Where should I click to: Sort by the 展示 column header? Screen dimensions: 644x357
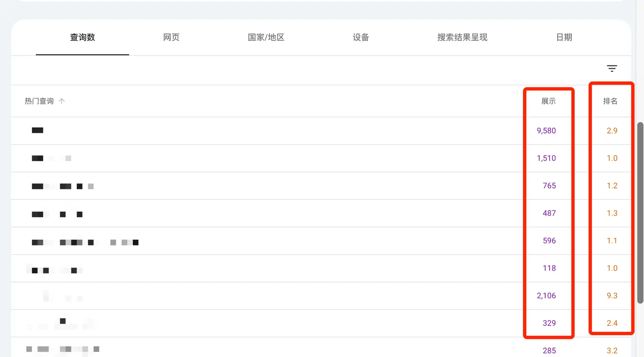point(549,101)
